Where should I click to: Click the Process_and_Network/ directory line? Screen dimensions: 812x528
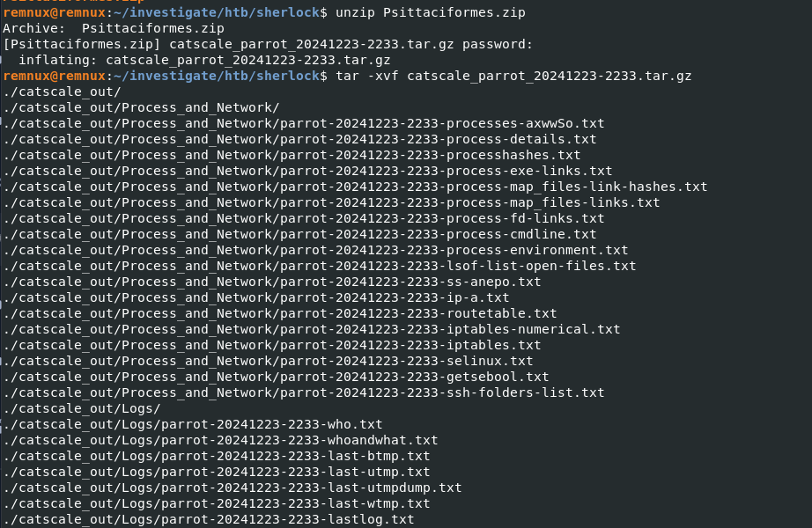141,107
